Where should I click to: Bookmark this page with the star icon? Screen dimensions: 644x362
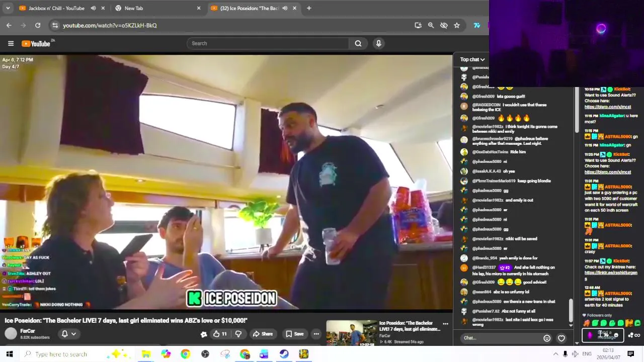tap(457, 25)
